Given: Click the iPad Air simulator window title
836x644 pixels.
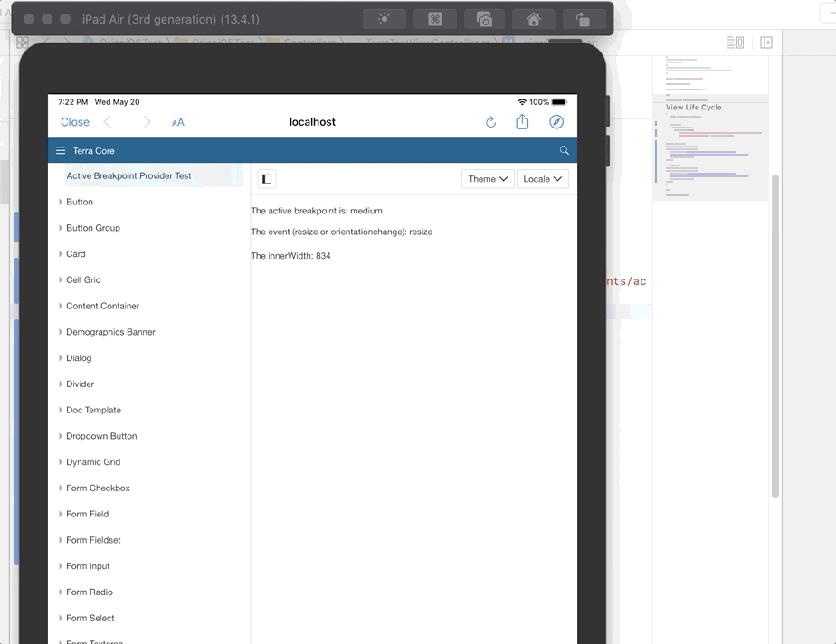Looking at the screenshot, I should pos(171,19).
